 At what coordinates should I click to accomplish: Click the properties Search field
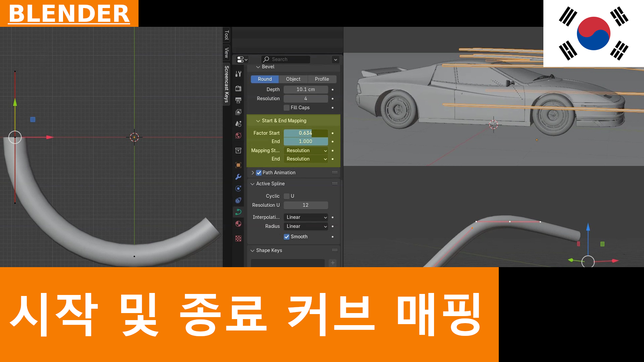point(286,59)
